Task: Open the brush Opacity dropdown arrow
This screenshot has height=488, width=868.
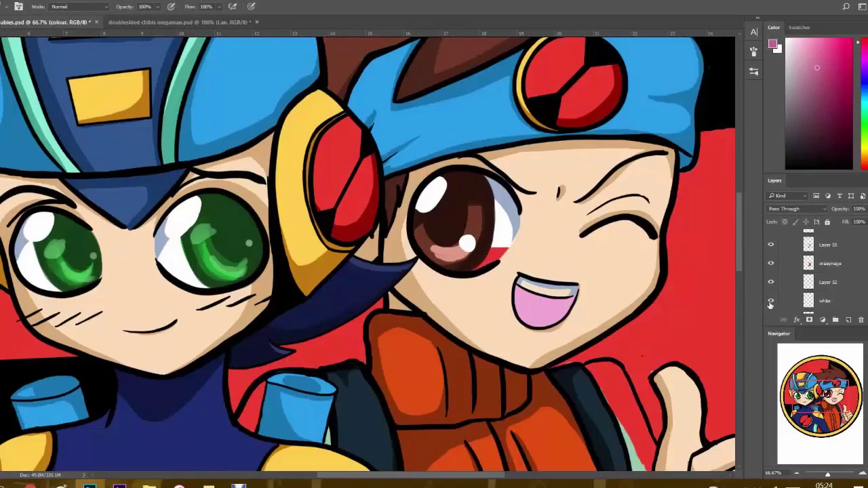Action: click(159, 7)
